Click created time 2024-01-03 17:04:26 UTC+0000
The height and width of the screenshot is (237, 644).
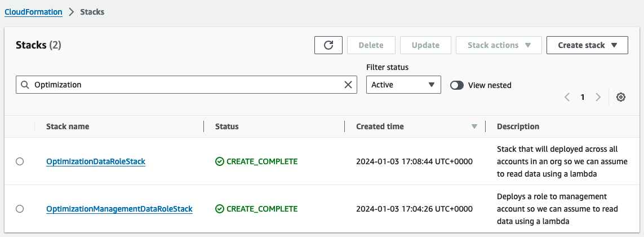pyautogui.click(x=415, y=209)
